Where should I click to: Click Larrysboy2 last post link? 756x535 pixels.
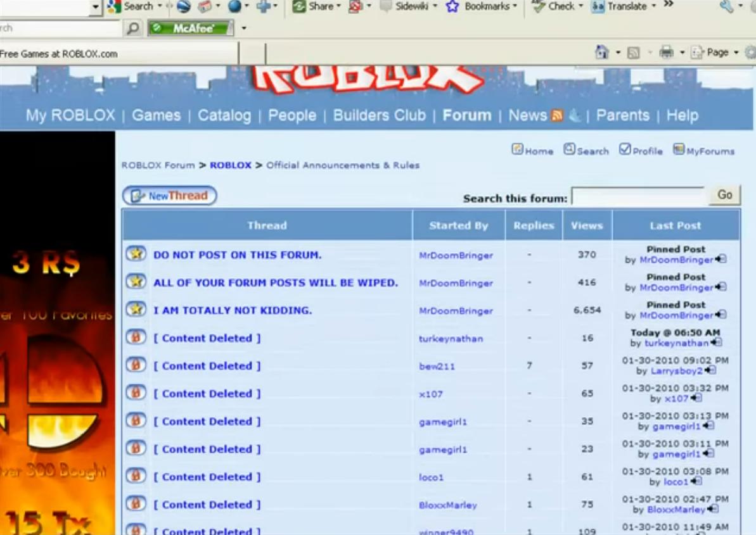(676, 371)
